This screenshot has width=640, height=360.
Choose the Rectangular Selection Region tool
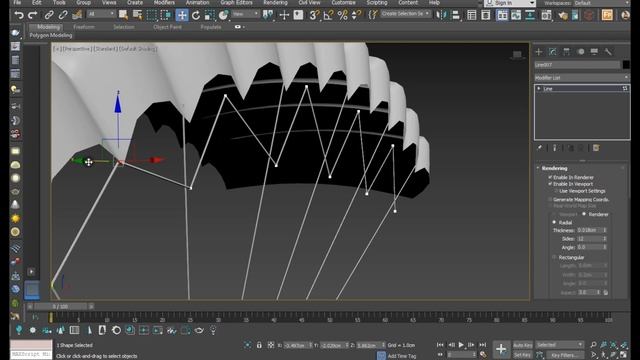(152, 16)
